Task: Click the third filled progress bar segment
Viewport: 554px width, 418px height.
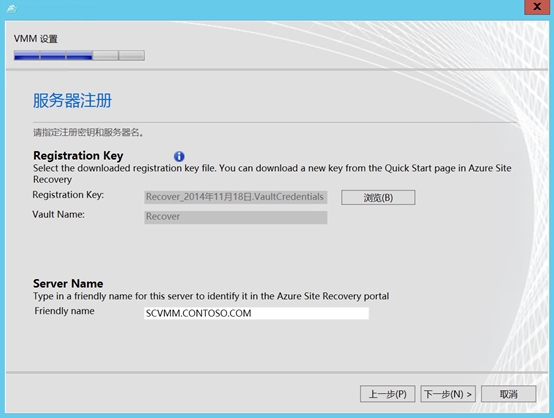Action: (79, 55)
